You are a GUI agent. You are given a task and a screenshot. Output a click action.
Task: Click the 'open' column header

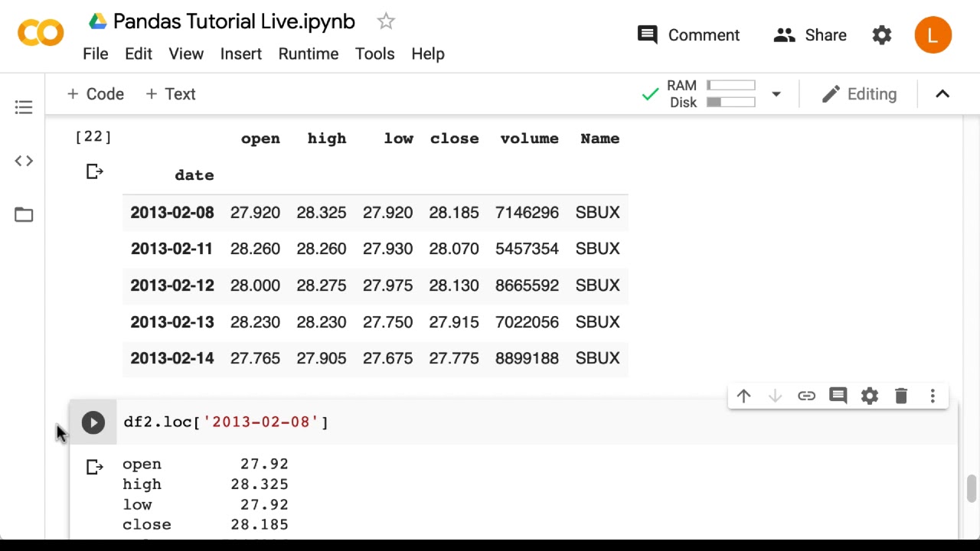260,139
